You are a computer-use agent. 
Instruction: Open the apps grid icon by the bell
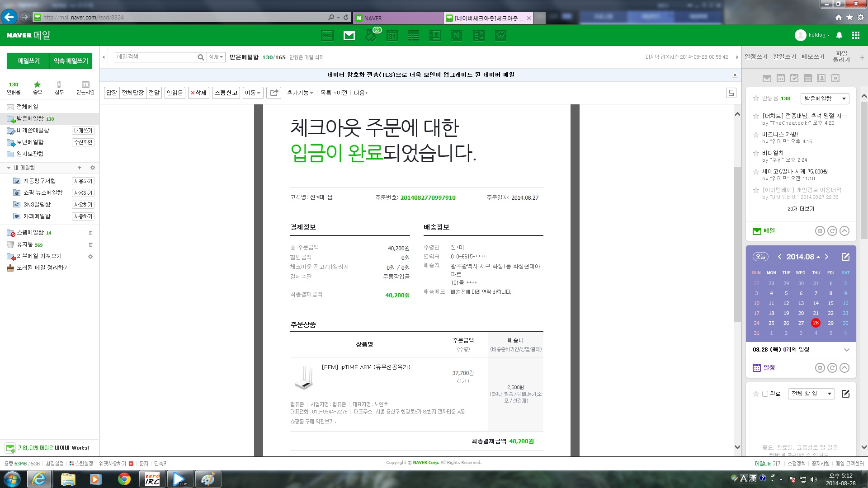tap(855, 35)
